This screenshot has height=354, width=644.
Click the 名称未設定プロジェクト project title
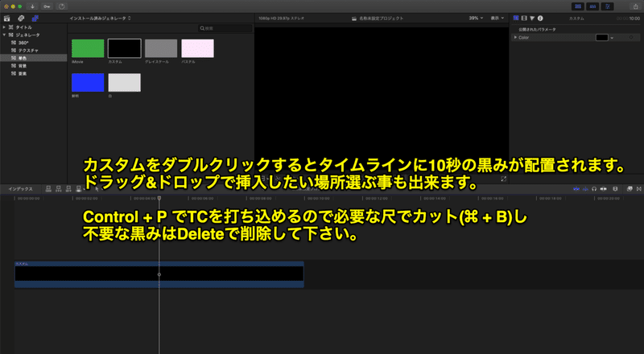(x=381, y=19)
